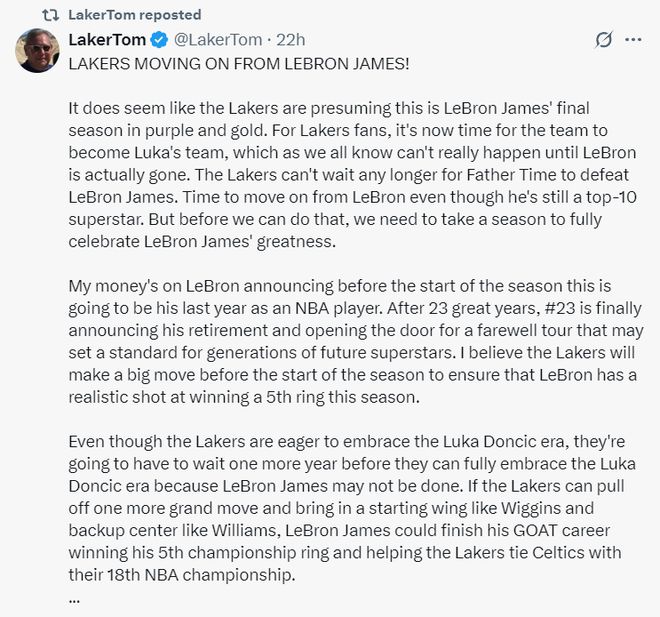Click the bold LakerTom display name
Viewport: 660px width, 617px height.
click(x=107, y=40)
